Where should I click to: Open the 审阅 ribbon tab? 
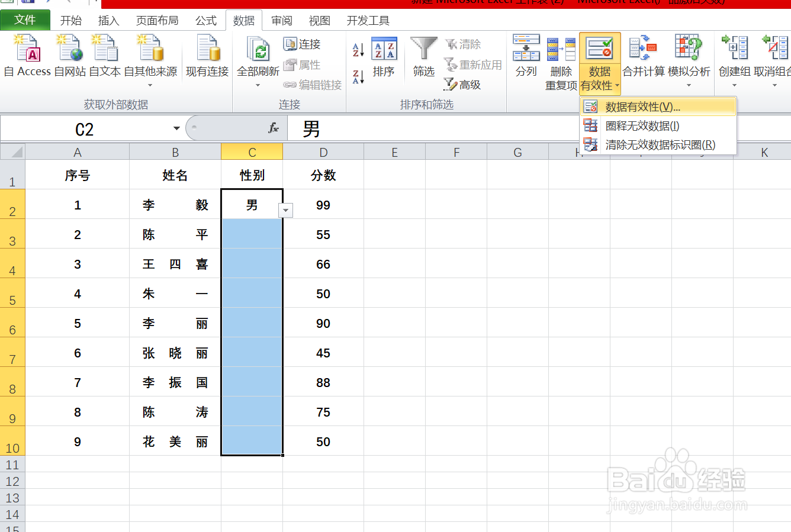click(x=282, y=20)
